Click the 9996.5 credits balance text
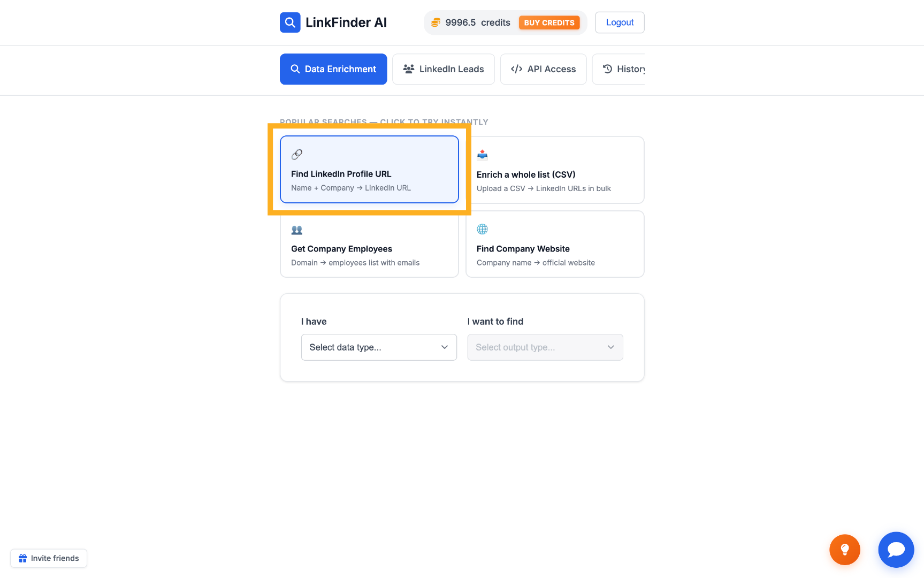 pos(478,22)
